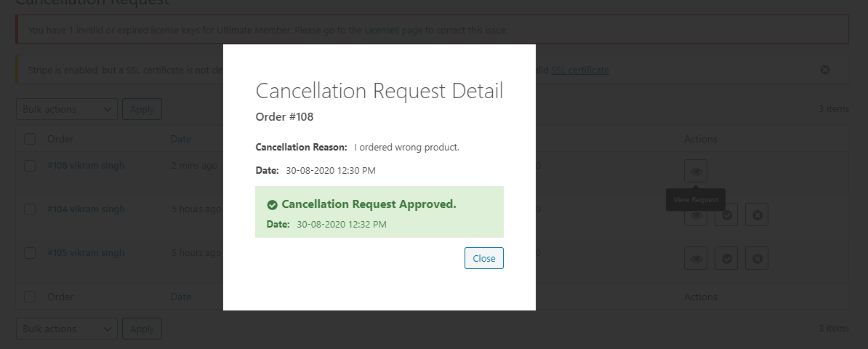This screenshot has width=868, height=349.
Task: Open the bottom Bulk actions dropdown
Action: click(x=67, y=329)
